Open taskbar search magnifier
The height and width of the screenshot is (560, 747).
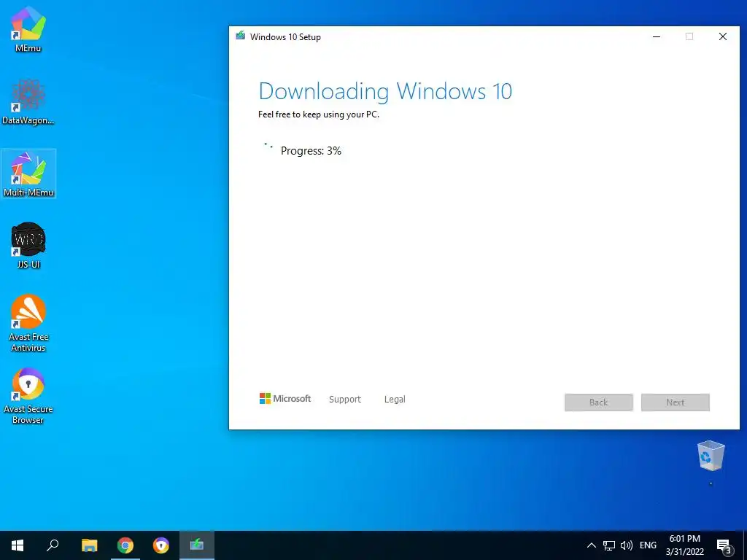tap(53, 545)
